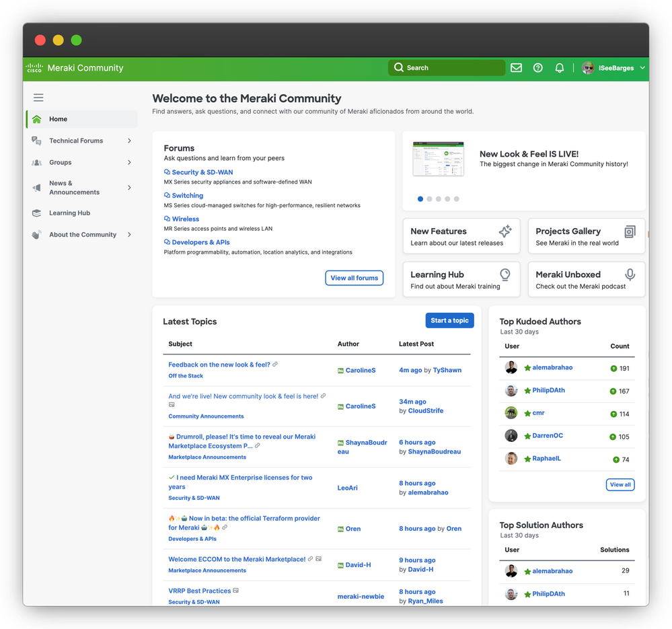Select the third carousel dot
Screen dimensions: 672x629
point(439,199)
